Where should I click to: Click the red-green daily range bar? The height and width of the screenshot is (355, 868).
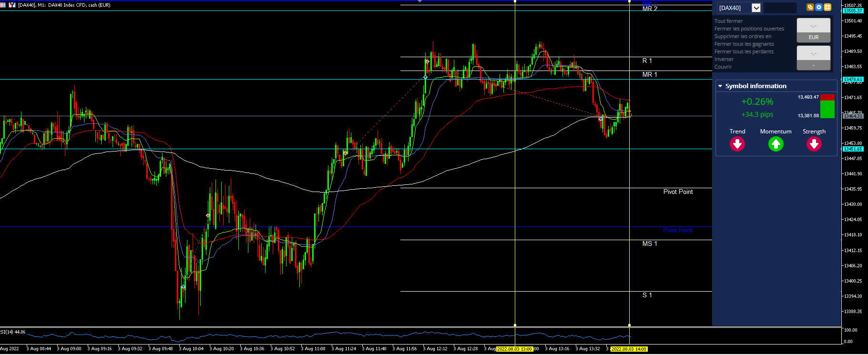point(828,106)
